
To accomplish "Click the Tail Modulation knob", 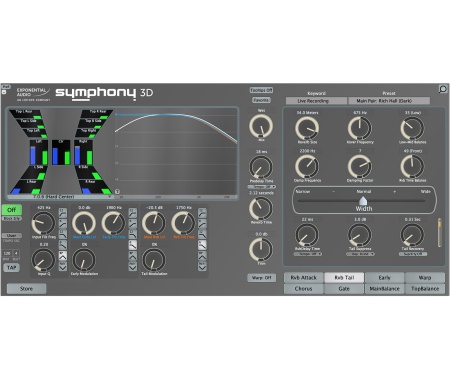I will point(154,260).
